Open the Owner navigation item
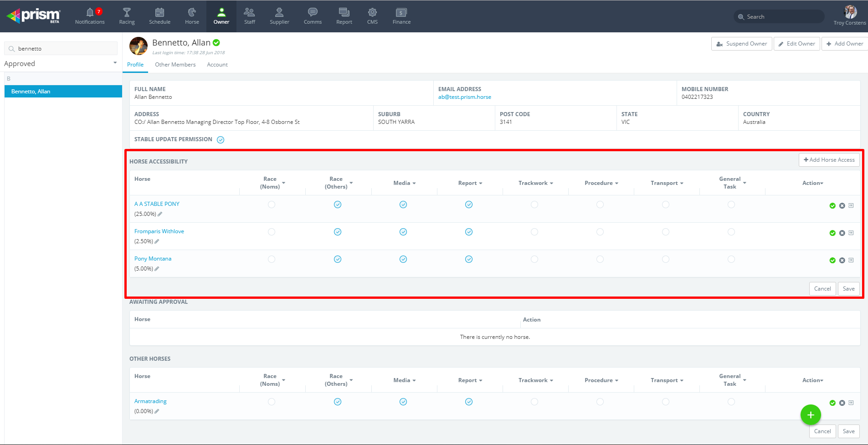 click(x=221, y=16)
